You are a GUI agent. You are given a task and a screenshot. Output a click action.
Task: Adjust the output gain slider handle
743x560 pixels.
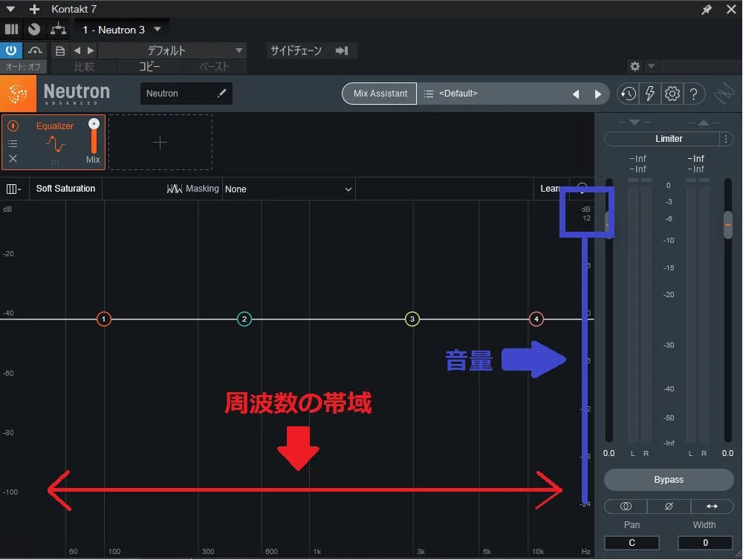coord(728,224)
